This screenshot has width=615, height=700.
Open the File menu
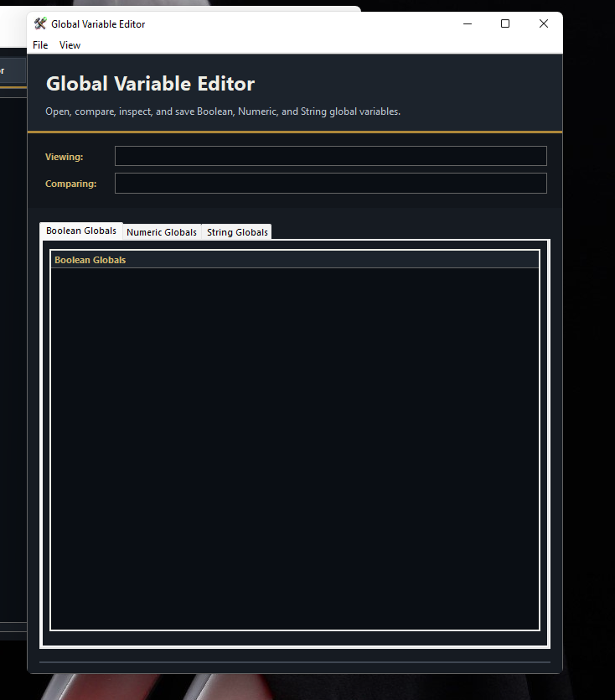tap(40, 45)
